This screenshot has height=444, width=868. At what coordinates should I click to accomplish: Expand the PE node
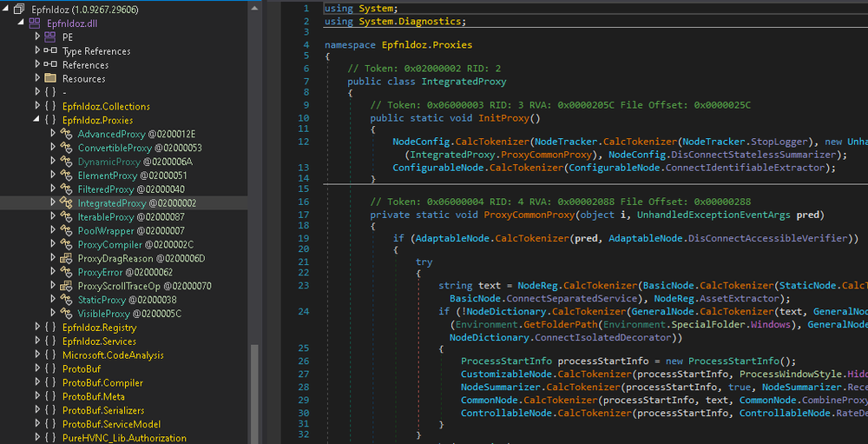click(37, 36)
